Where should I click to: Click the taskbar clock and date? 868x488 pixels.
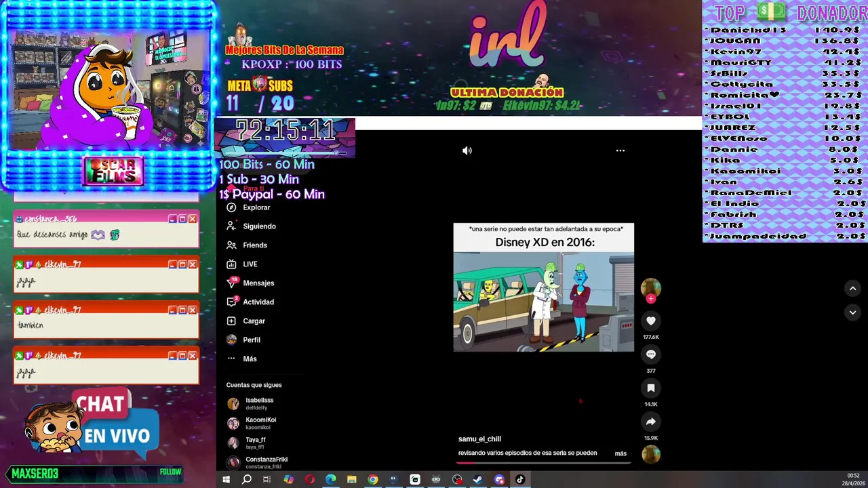click(x=852, y=480)
